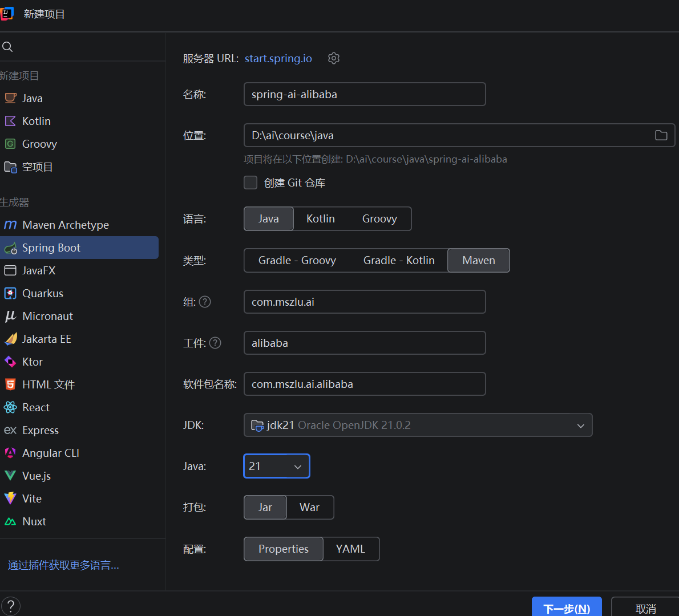The image size is (679, 616).
Task: Select the Quarkus generator in the sidebar
Action: (x=42, y=293)
